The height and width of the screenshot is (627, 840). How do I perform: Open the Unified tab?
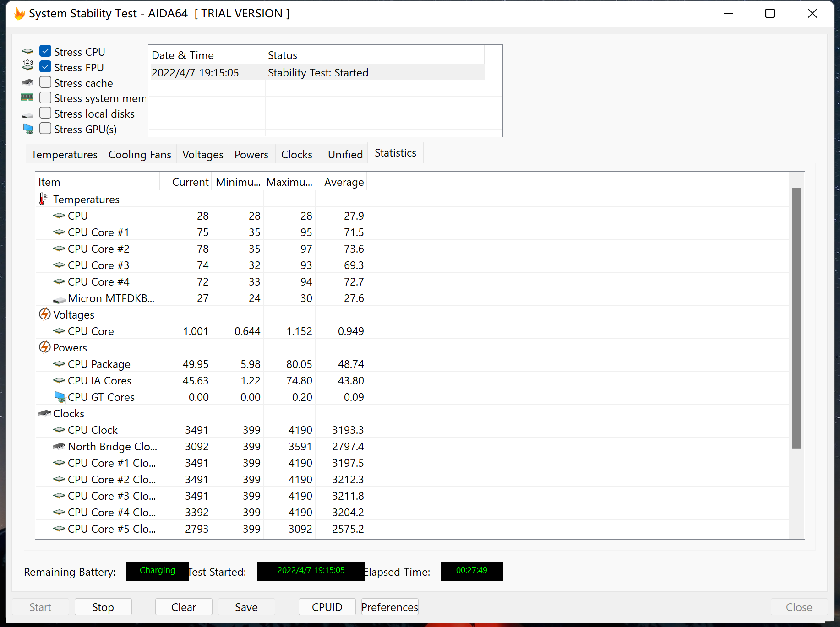pyautogui.click(x=345, y=155)
